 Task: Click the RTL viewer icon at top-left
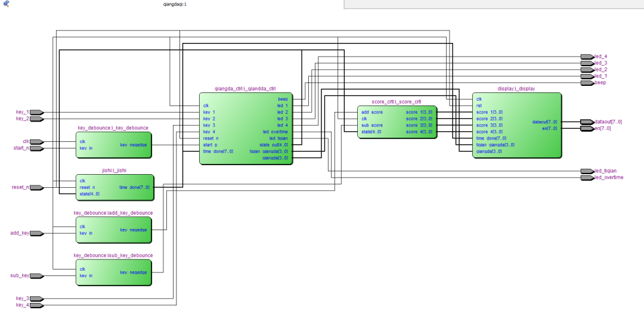6,4
